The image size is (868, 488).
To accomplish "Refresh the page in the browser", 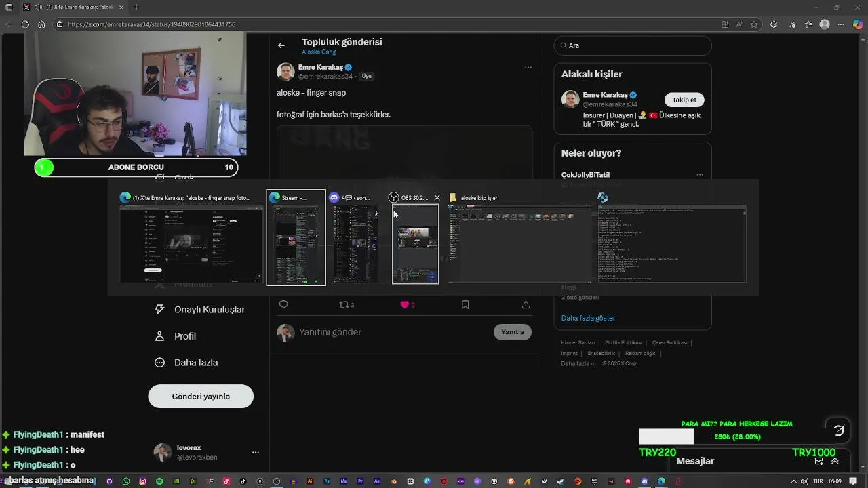I will point(25,24).
